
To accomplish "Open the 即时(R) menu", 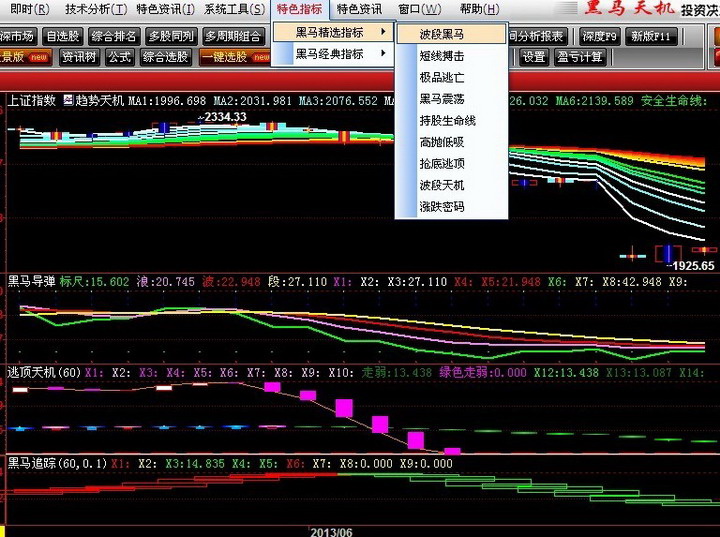I will click(29, 9).
